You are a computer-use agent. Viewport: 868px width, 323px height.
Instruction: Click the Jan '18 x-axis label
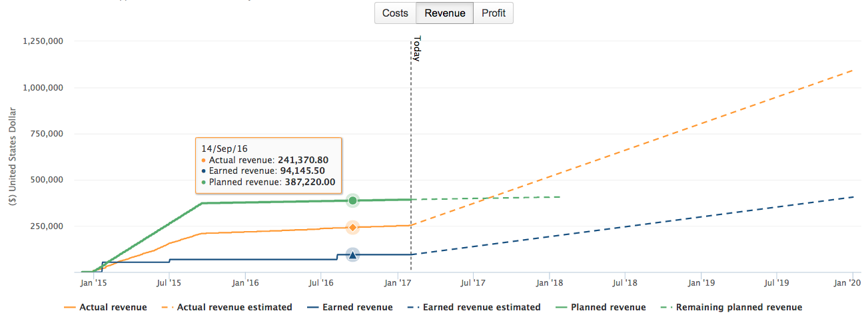click(x=549, y=283)
